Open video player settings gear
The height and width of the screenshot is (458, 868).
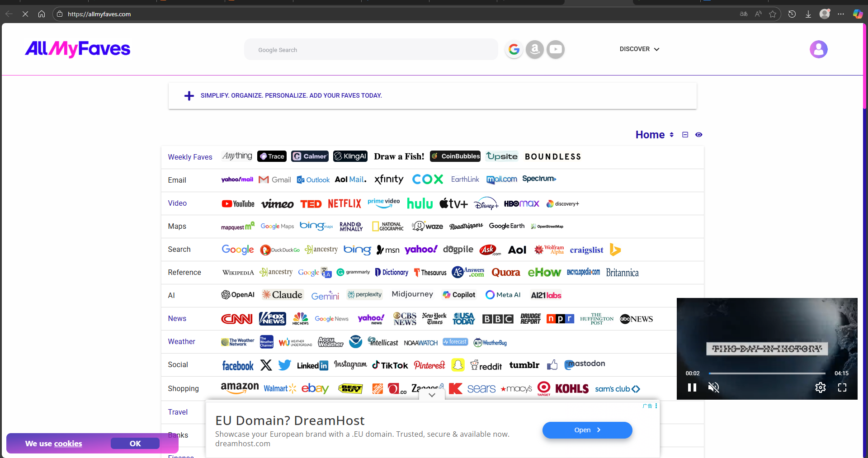(x=820, y=387)
